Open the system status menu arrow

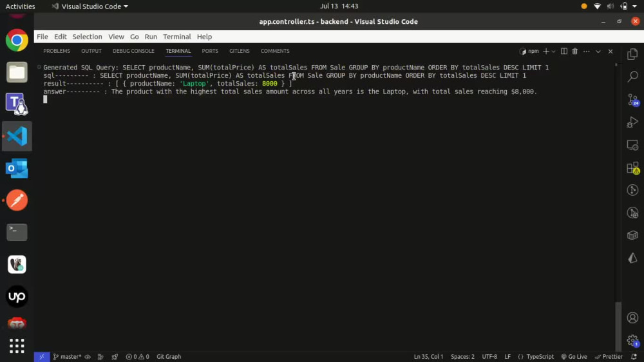click(634, 6)
